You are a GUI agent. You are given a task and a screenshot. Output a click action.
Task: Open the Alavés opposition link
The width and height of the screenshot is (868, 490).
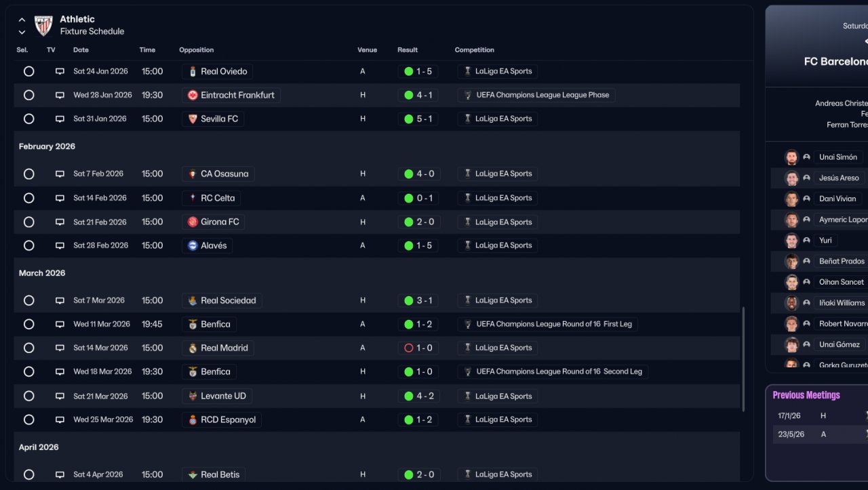coord(214,246)
